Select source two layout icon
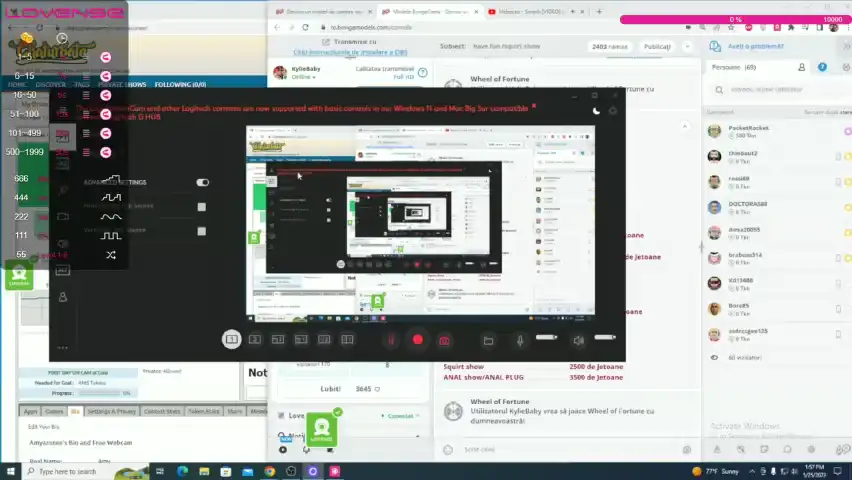 tap(255, 339)
